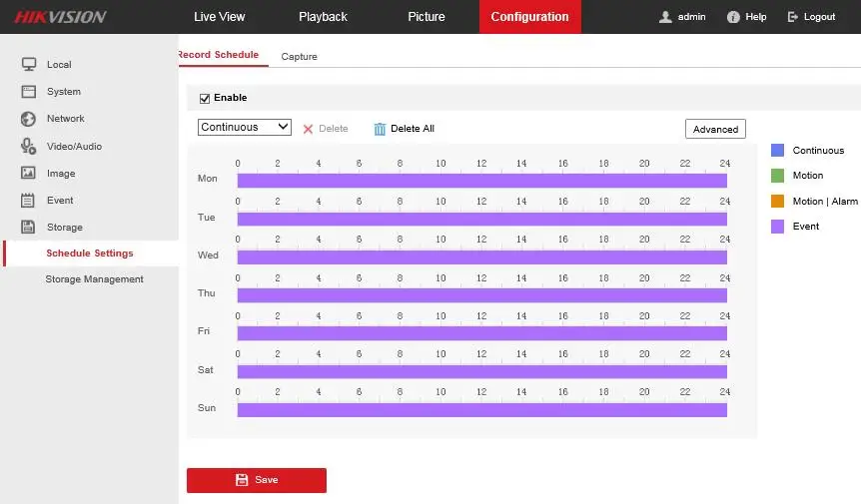Viewport: 861px width, 504px height.
Task: Click the Continuous legend text
Action: coord(818,151)
